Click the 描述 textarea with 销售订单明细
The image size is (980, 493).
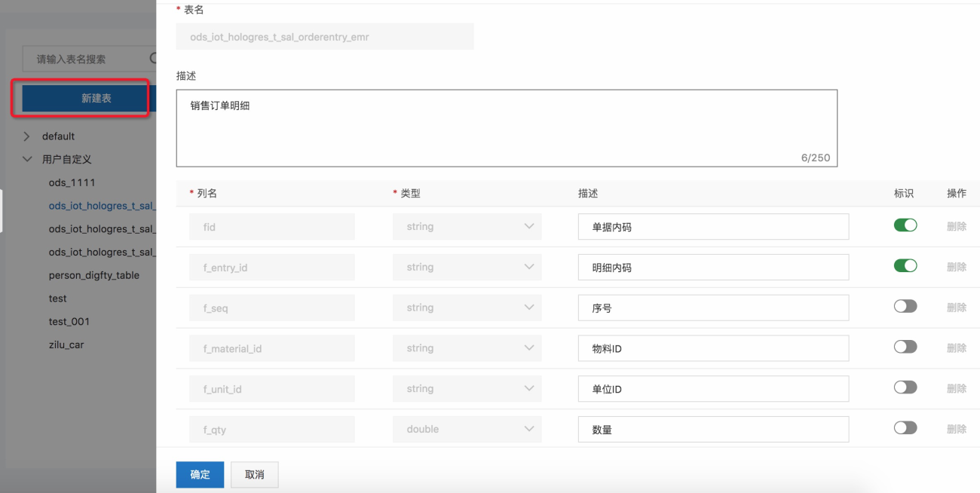pyautogui.click(x=507, y=128)
